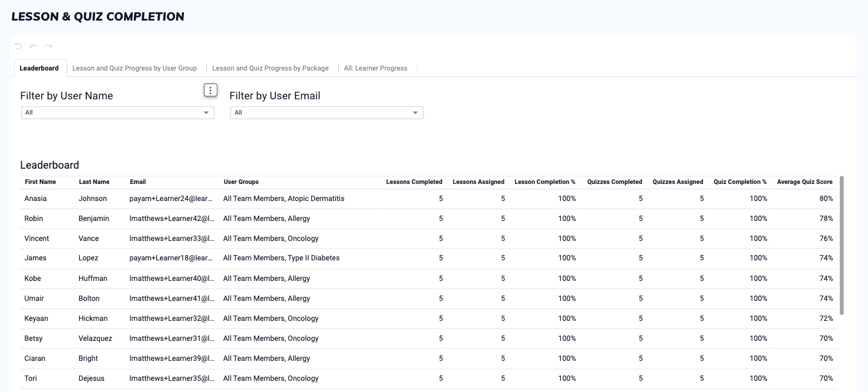Expand the Filter by User Name dropdown
Screen dimensions: 868x392
[117, 112]
